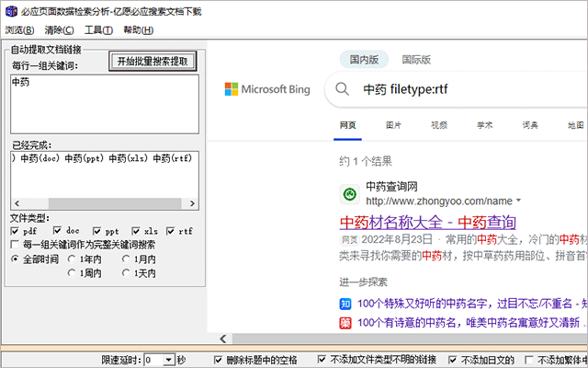
Task: Click right arrow of completed list scrollbar
Action: click(192, 203)
